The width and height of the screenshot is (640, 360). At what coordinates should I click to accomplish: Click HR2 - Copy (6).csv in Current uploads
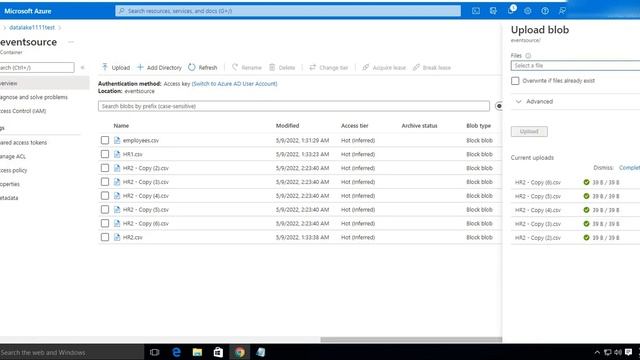pos(538,182)
